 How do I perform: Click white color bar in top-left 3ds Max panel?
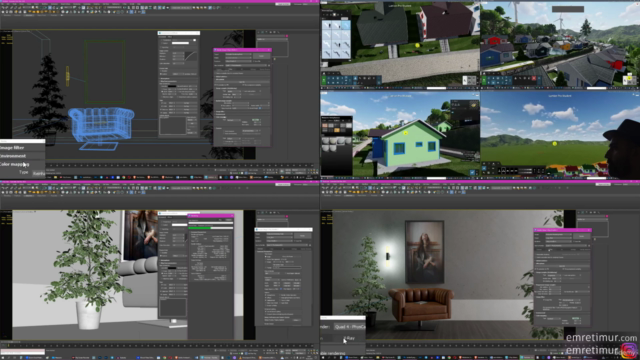point(180,43)
